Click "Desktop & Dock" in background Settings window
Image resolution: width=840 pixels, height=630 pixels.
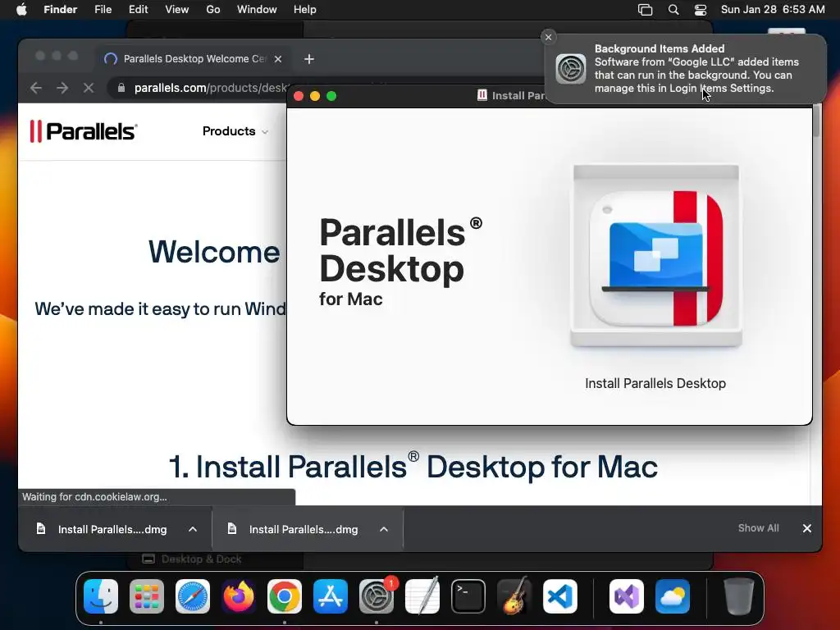[202, 559]
